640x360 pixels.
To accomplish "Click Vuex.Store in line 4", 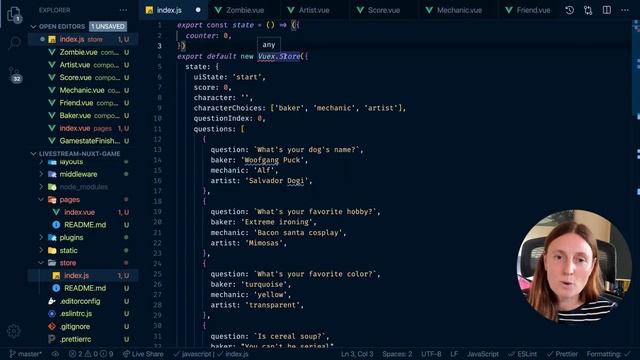I will point(279,56).
